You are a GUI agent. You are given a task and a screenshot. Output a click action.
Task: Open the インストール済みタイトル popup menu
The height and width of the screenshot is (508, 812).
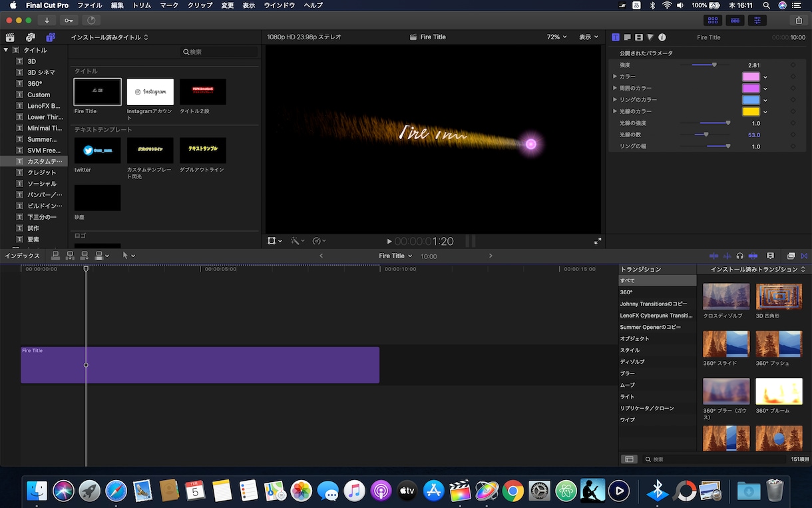pos(110,37)
